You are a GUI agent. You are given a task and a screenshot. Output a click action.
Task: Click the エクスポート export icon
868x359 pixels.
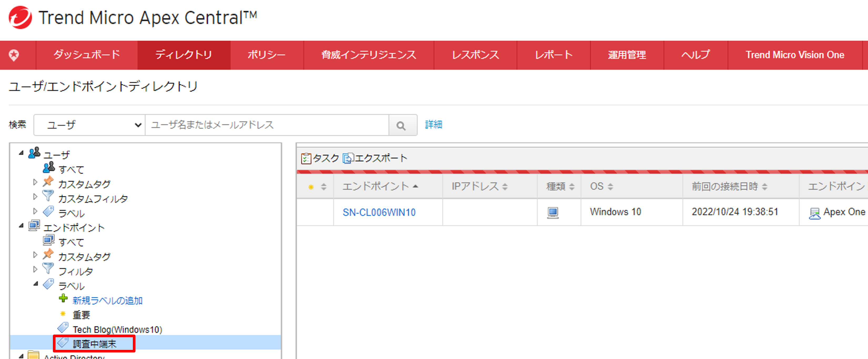coord(348,158)
